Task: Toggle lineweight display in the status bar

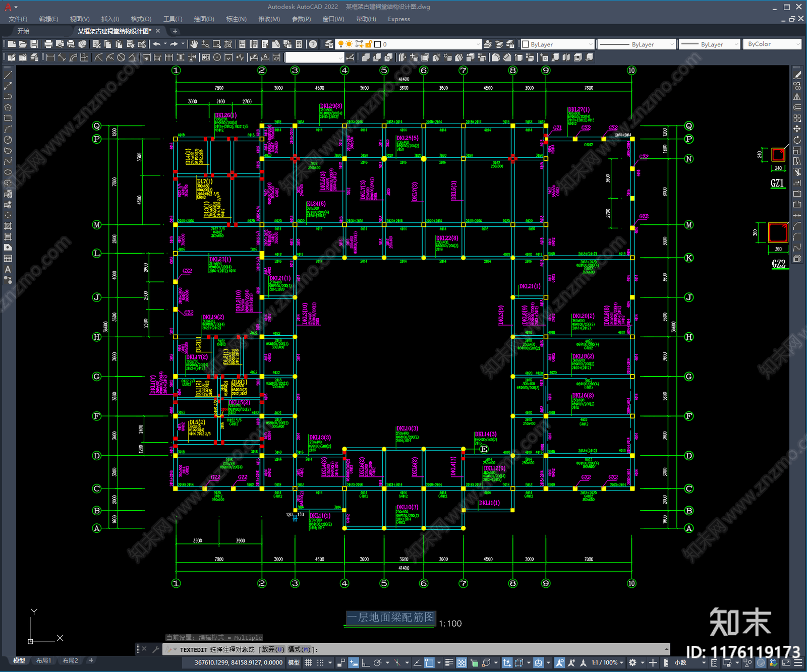Action: (x=449, y=662)
